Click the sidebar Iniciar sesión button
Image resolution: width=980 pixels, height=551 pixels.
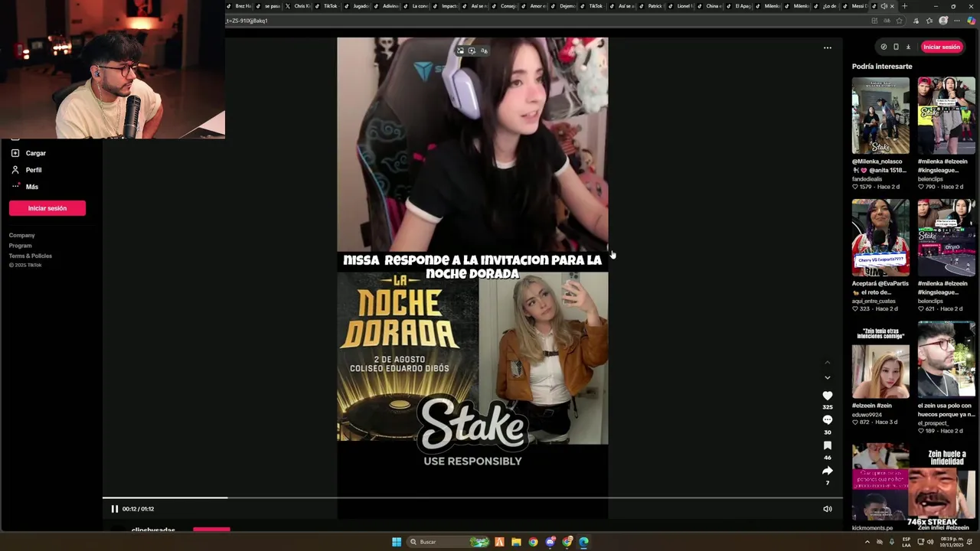47,208
